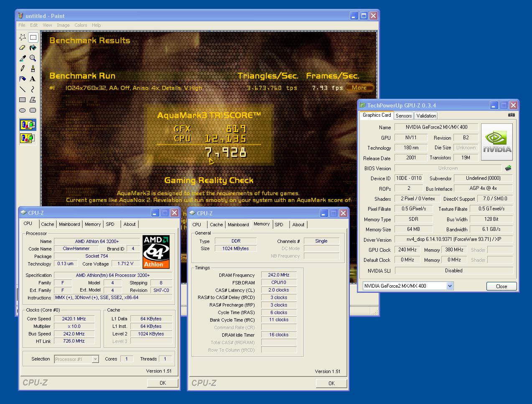Open Mainboard tab in right CPU-Z window

(x=238, y=225)
